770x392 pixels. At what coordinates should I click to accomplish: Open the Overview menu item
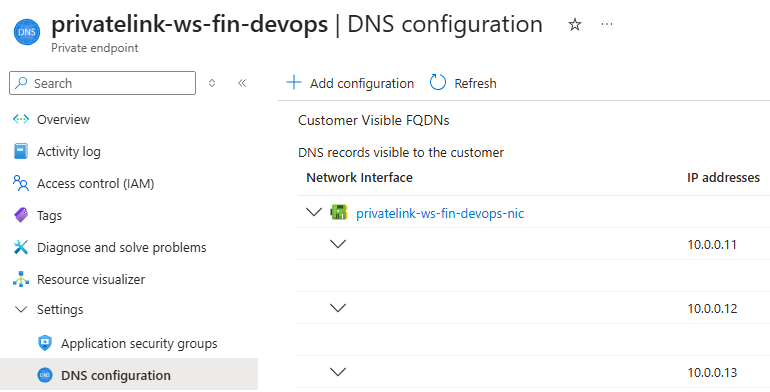(x=63, y=119)
